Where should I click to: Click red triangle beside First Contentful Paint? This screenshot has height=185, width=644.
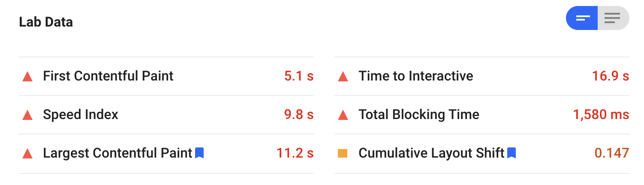(27, 77)
